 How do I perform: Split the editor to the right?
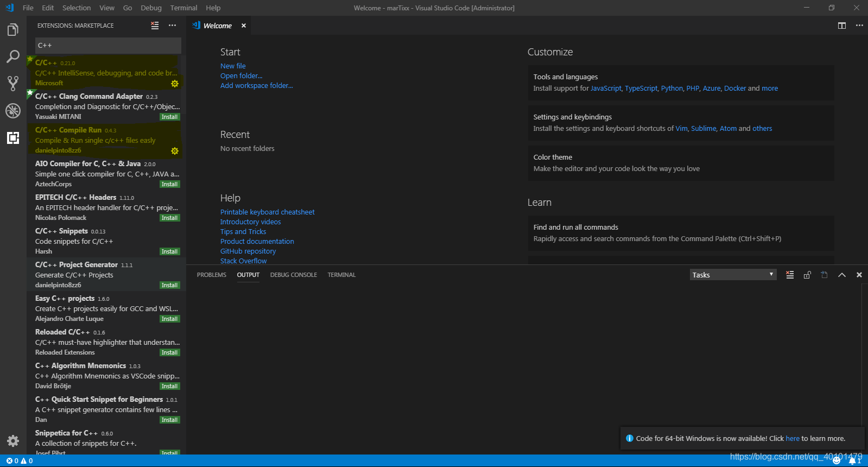pyautogui.click(x=842, y=26)
